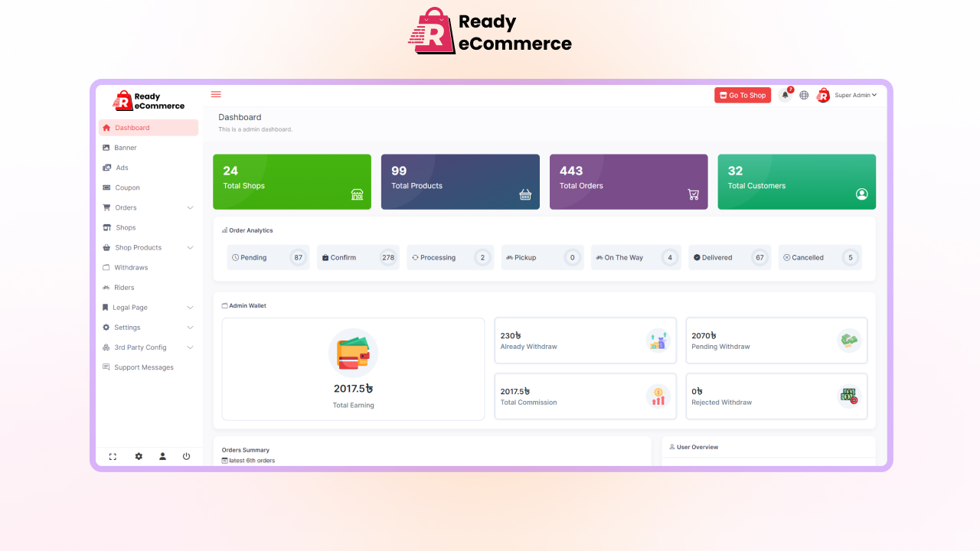This screenshot has width=980, height=551.
Task: Select Dashboard in the sidebar
Action: click(x=130, y=127)
